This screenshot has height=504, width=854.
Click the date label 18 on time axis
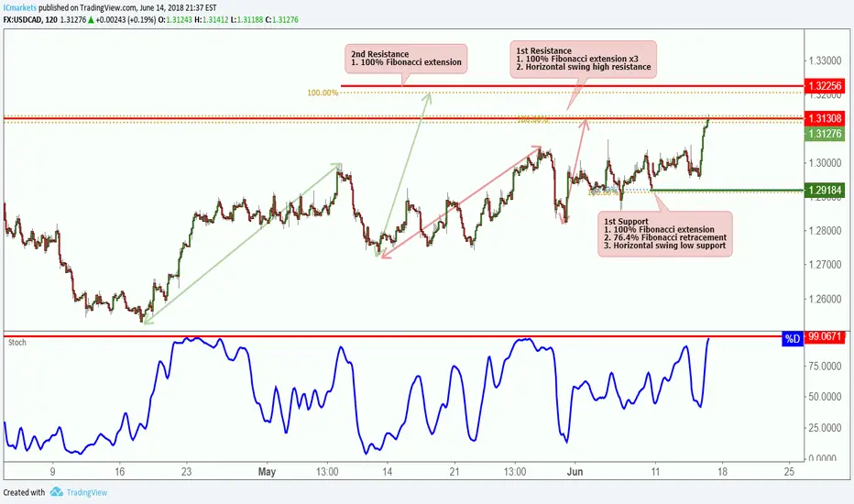(722, 472)
